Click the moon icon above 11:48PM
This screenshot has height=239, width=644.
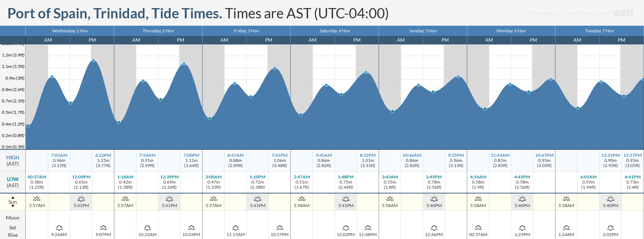coord(368,228)
